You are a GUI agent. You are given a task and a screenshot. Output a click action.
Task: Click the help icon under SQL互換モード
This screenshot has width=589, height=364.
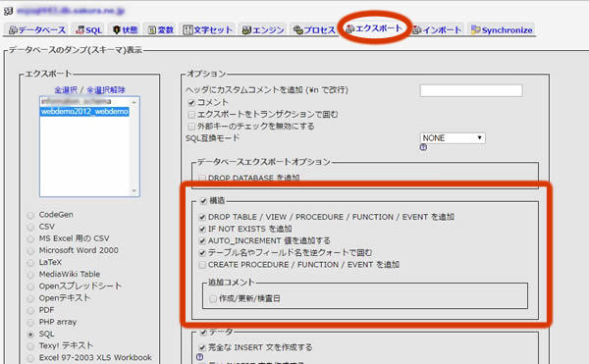[423, 147]
